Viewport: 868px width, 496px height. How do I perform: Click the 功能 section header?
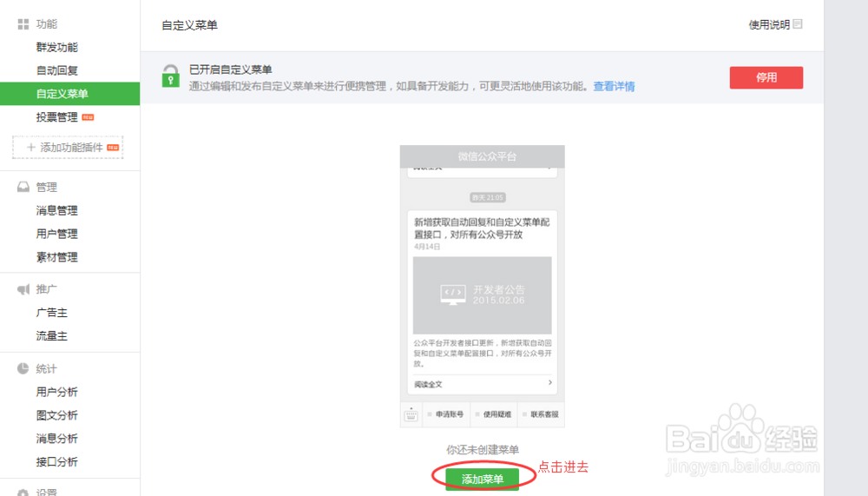47,23
